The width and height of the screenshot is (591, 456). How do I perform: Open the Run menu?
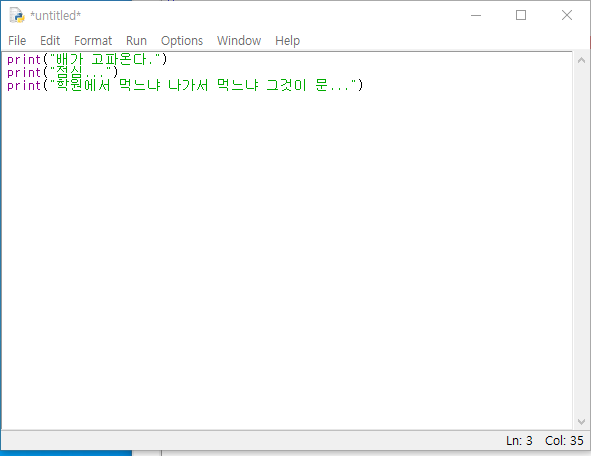136,40
